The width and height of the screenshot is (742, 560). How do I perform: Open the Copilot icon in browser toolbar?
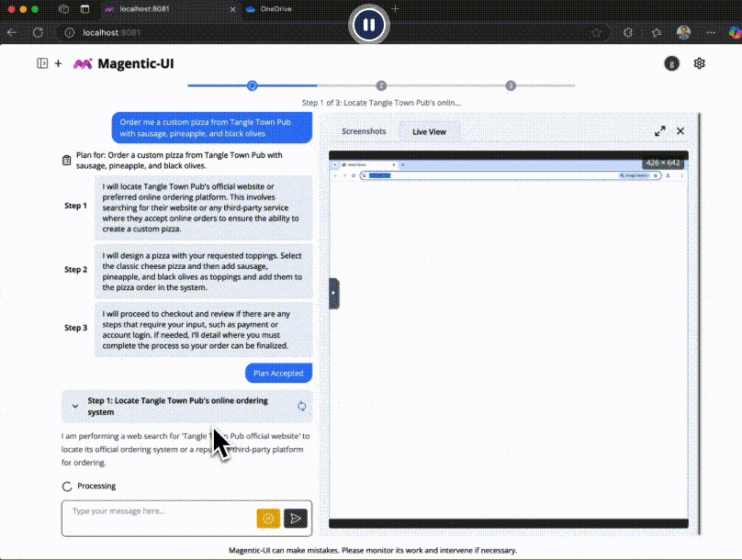[x=735, y=33]
